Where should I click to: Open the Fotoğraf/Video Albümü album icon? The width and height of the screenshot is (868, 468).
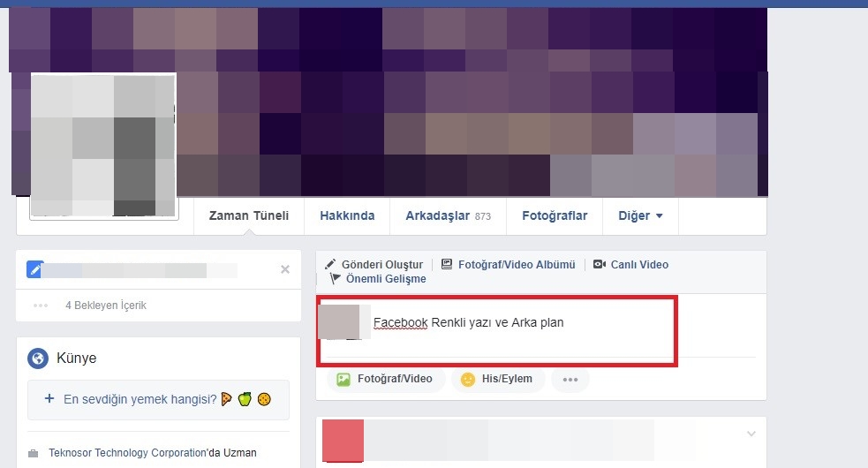pyautogui.click(x=447, y=264)
